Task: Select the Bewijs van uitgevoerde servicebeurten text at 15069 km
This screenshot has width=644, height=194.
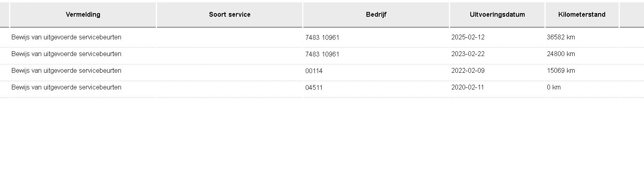Action: pos(66,71)
